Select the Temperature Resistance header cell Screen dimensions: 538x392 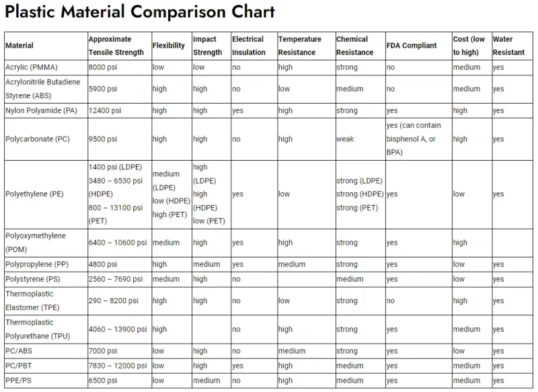300,46
